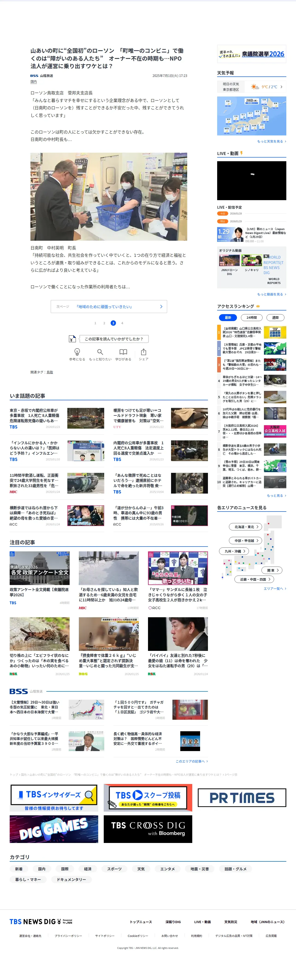Open 北海道・東北 area news
The height and width of the screenshot is (980, 296).
246,527
